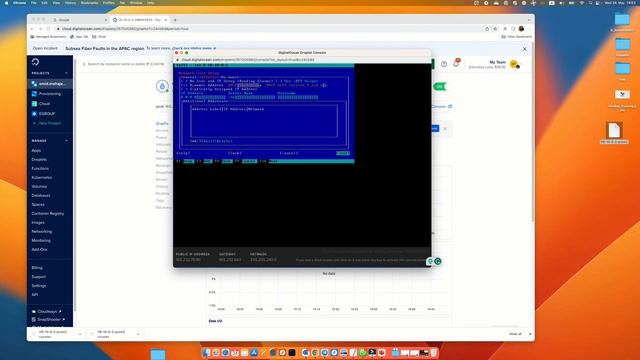The height and width of the screenshot is (360, 640).
Task: Open Billing in the sidebar
Action: click(x=37, y=268)
